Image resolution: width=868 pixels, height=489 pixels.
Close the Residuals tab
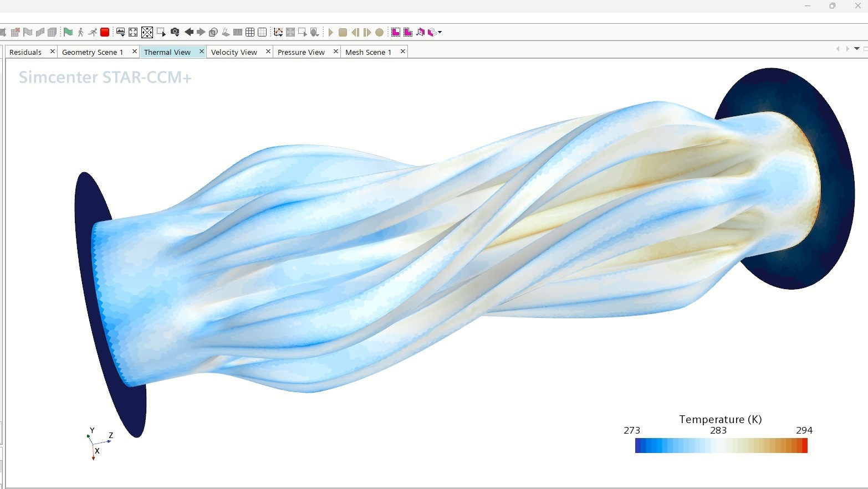point(53,52)
